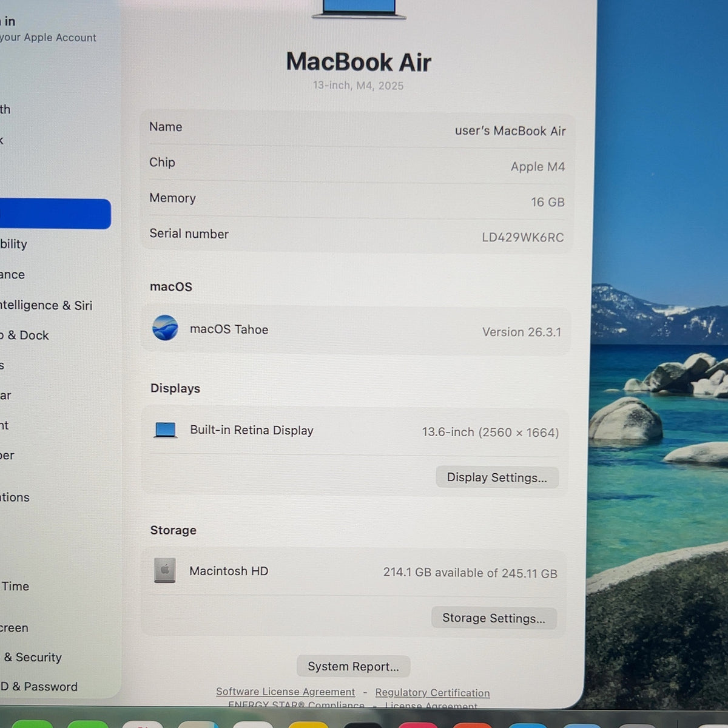Select the highlighted blue sidebar row

[x=55, y=214]
